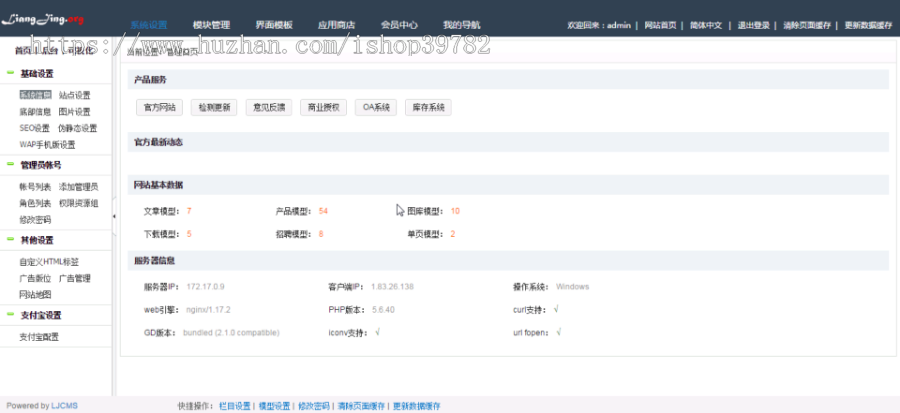Image resolution: width=900 pixels, height=413 pixels.
Task: Open 伪静态设置 in the sidebar
Action: click(x=77, y=128)
